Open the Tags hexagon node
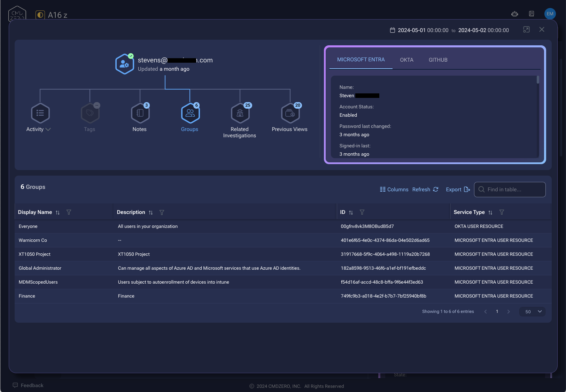This screenshot has width=566, height=392. (90, 113)
